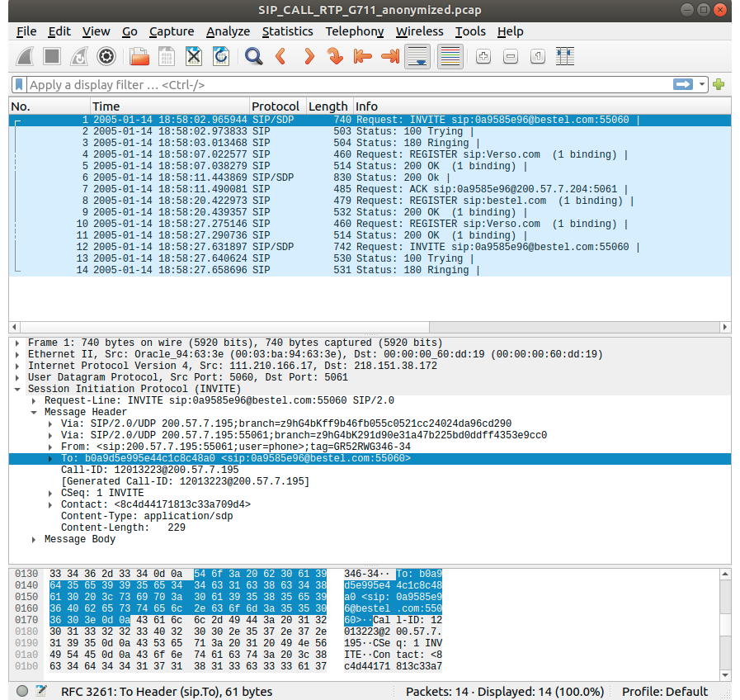The width and height of the screenshot is (740, 700).
Task: Open the display filter history dropdown
Action: (702, 85)
